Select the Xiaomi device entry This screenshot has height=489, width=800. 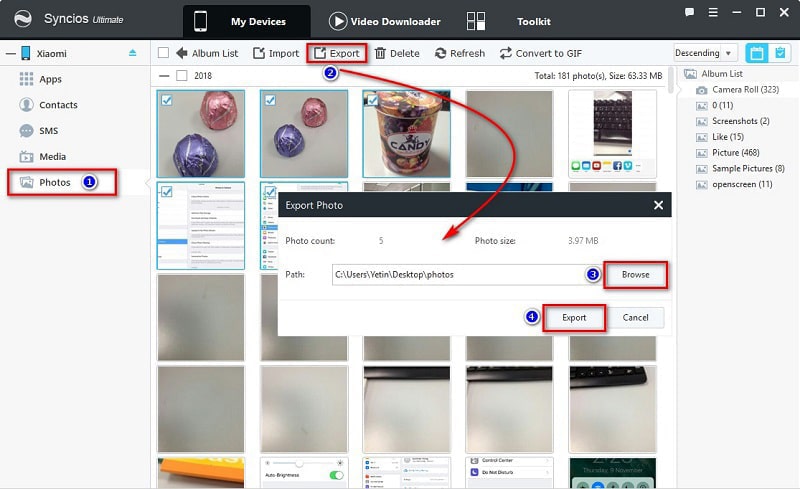click(x=52, y=54)
